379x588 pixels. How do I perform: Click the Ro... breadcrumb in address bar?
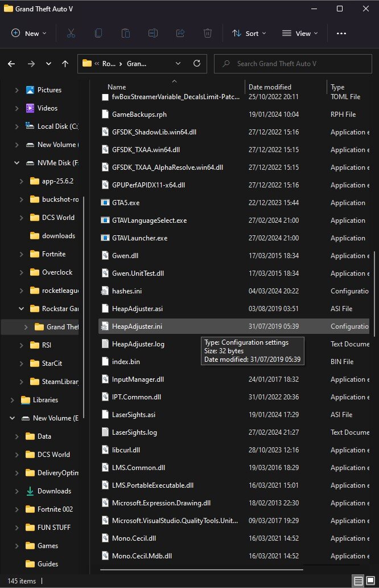pyautogui.click(x=109, y=64)
